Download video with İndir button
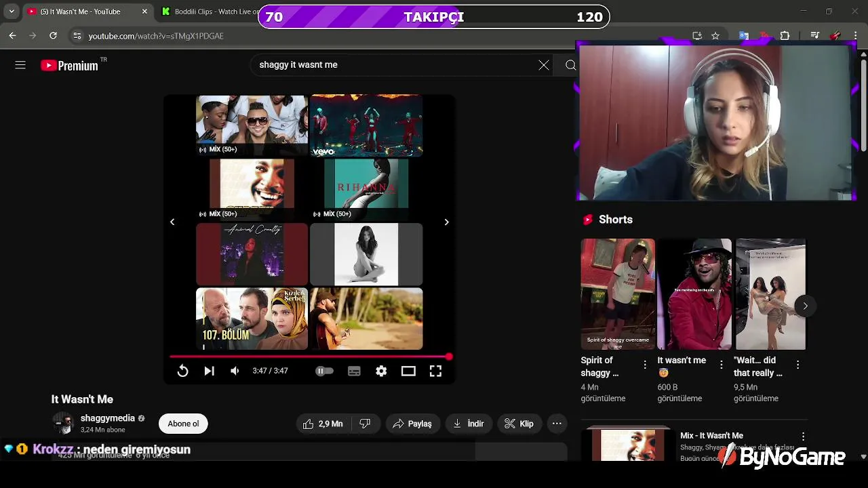 468,424
